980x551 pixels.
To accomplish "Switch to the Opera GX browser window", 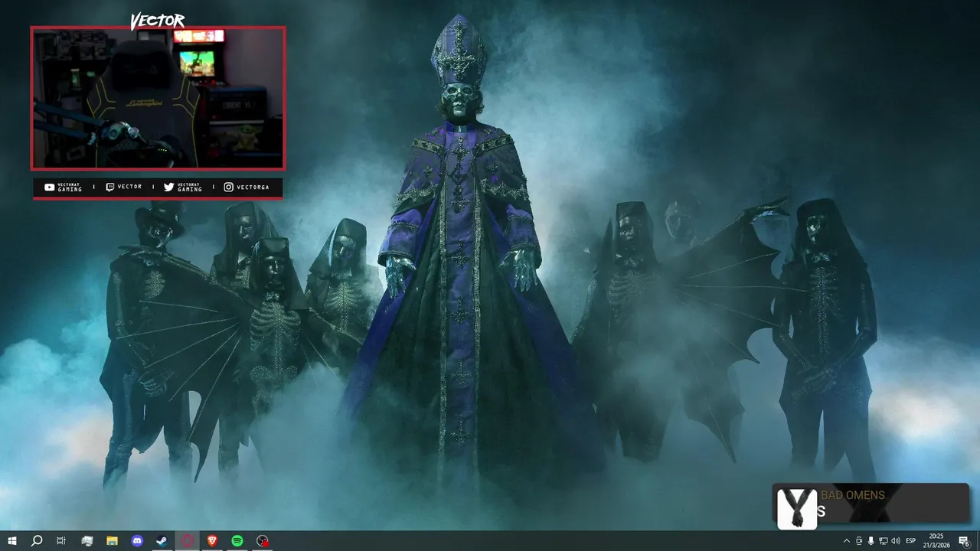I will (188, 541).
